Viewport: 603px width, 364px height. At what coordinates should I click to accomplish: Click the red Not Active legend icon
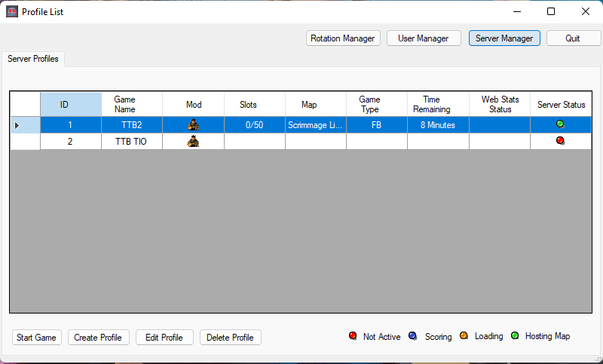click(353, 336)
